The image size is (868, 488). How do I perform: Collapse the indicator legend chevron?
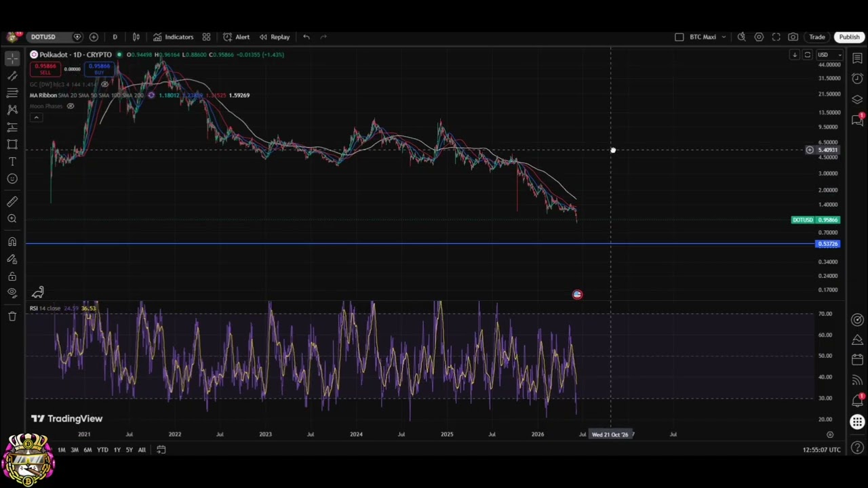pyautogui.click(x=36, y=117)
